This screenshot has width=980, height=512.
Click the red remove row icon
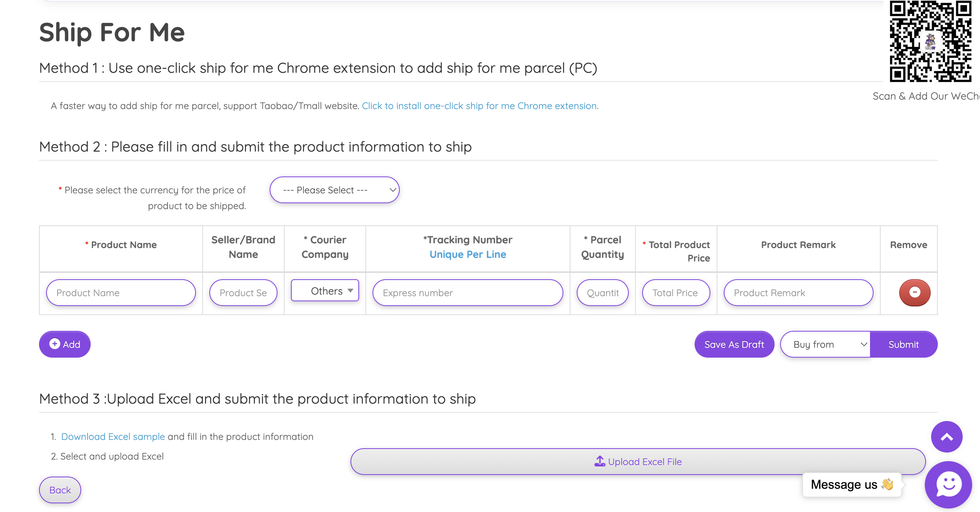(915, 293)
